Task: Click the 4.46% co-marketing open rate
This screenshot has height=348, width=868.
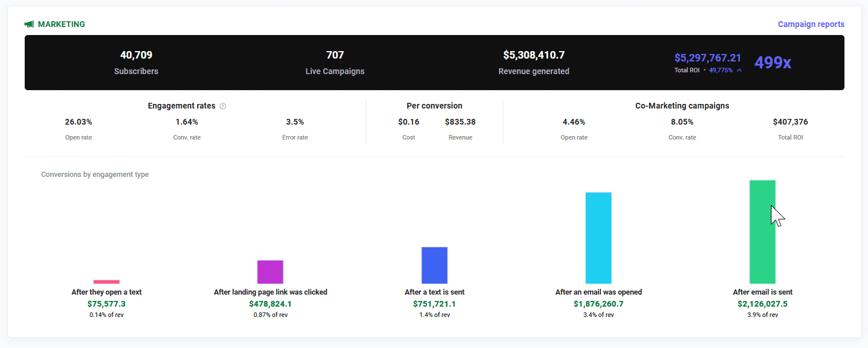Action: [574, 122]
